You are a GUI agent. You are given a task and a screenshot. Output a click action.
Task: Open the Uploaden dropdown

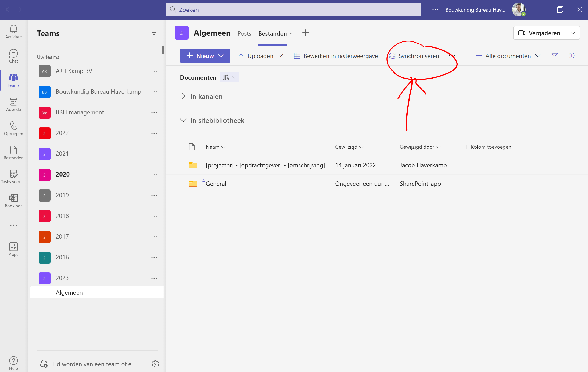coord(261,56)
